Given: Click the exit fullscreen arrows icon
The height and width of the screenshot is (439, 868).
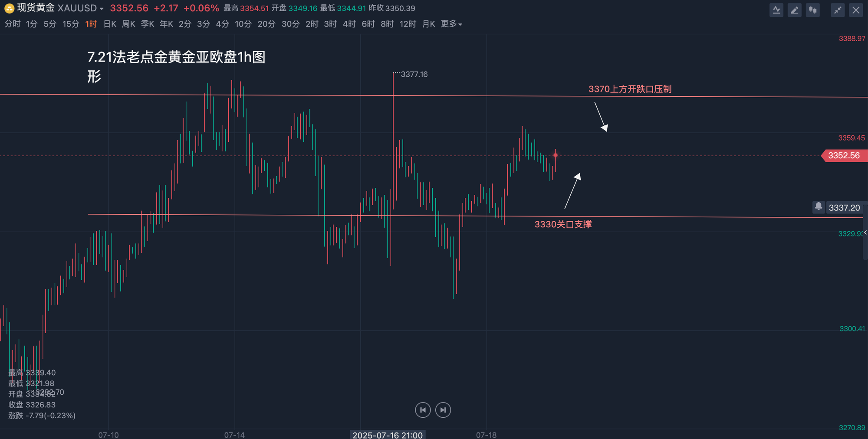Looking at the screenshot, I should click(837, 10).
